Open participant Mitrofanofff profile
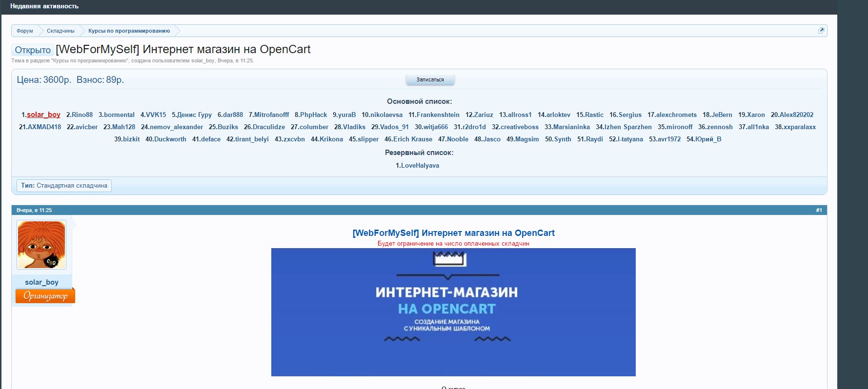This screenshot has width=868, height=389. pyautogui.click(x=271, y=115)
